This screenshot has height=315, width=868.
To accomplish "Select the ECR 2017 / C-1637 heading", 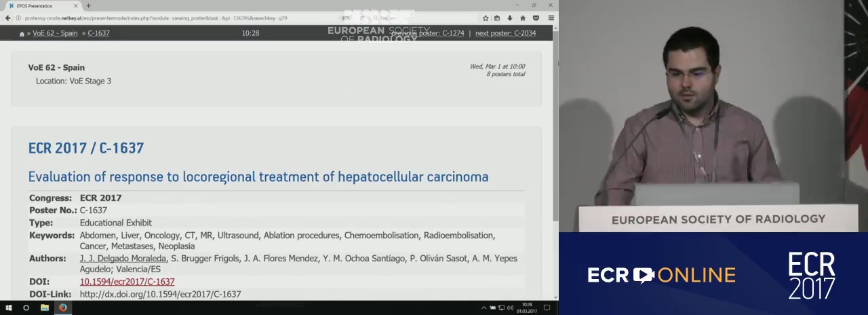I will [86, 148].
